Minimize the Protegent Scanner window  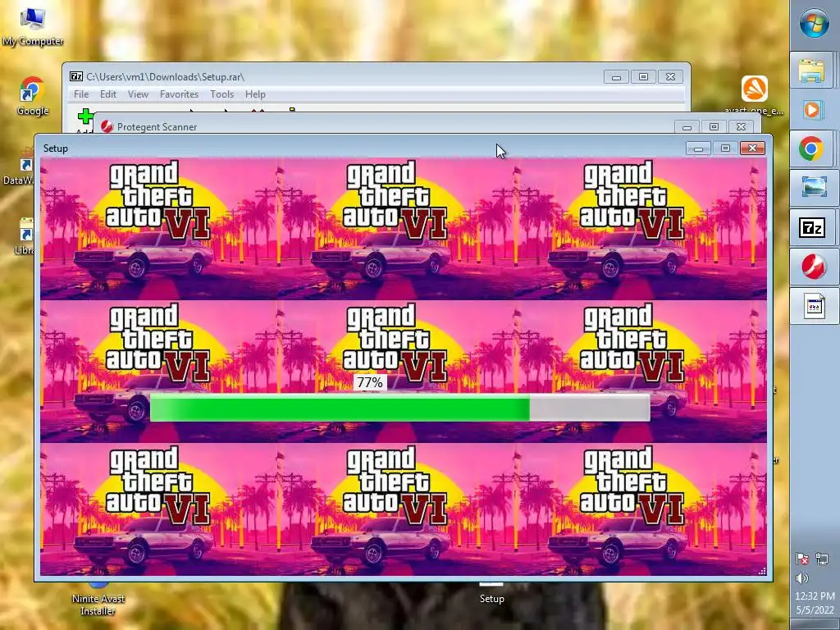(687, 127)
